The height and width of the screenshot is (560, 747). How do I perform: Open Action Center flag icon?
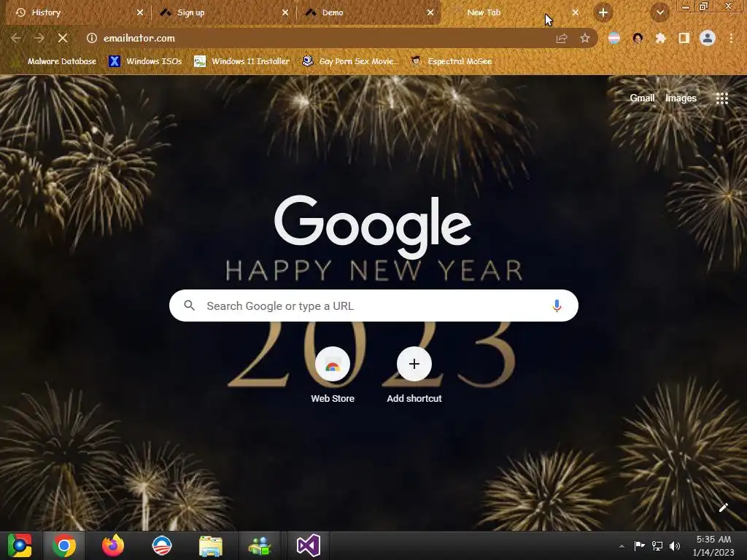(x=639, y=545)
